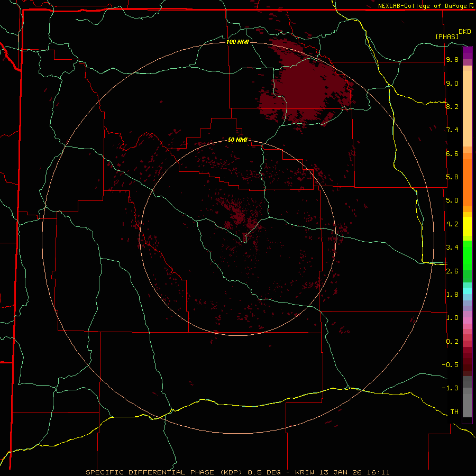This screenshot has width=476, height=476.
Task: Click the 5.0 scale value label
Action: pyautogui.click(x=452, y=200)
